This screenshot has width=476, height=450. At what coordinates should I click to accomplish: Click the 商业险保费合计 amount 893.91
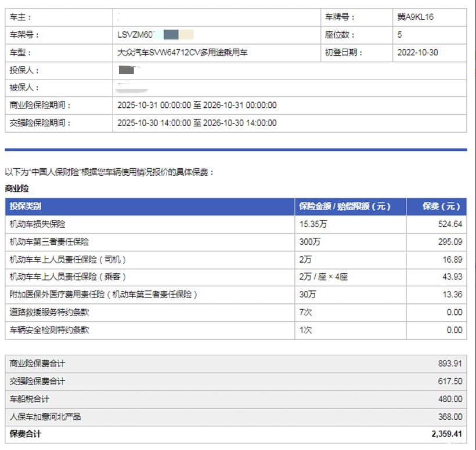pos(450,364)
